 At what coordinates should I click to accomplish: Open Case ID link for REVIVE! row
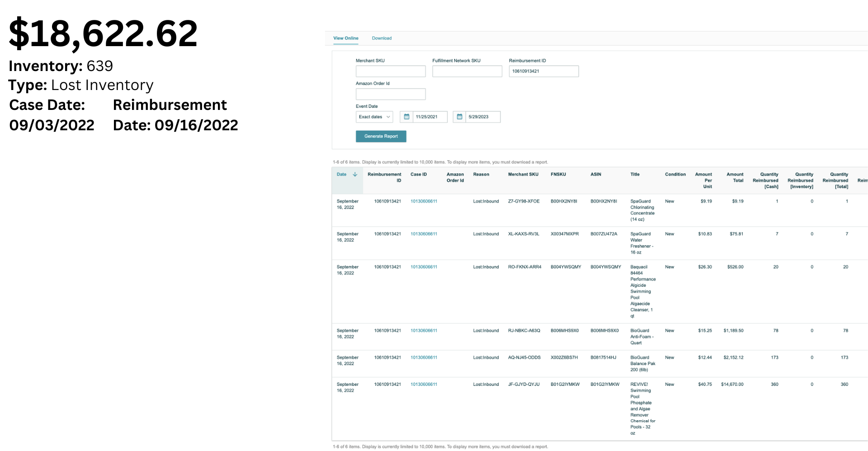pyautogui.click(x=424, y=385)
